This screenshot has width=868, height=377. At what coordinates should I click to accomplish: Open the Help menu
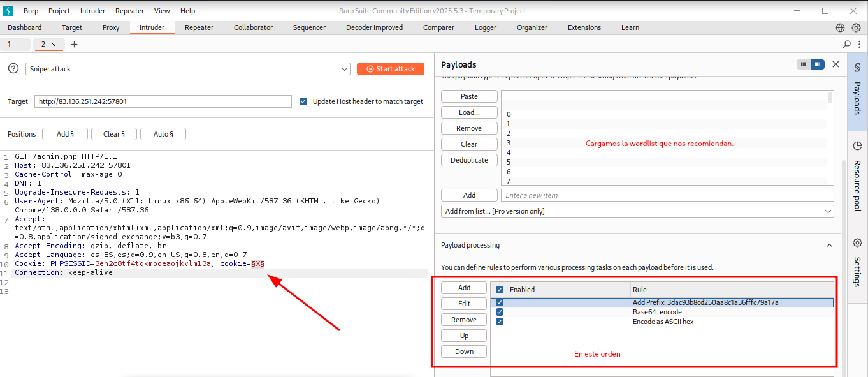pos(187,11)
